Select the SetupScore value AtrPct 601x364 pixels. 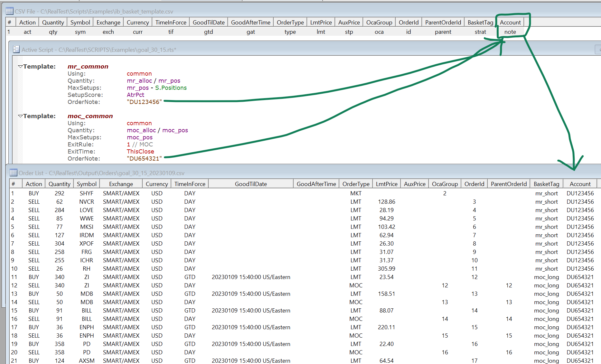point(136,95)
